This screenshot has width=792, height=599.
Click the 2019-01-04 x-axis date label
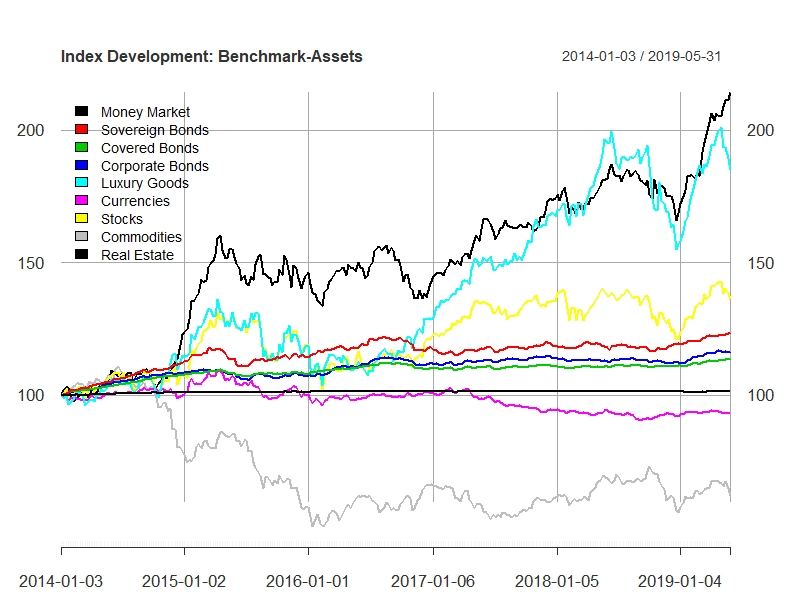point(680,581)
